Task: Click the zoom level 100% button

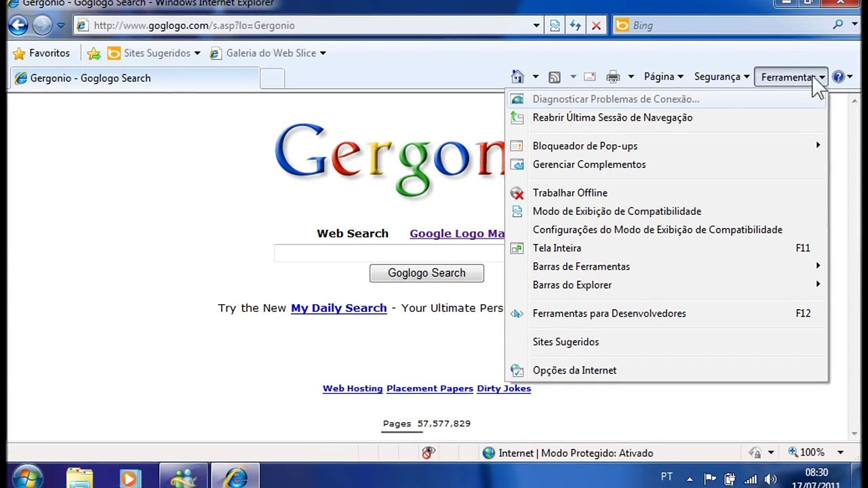Action: tap(806, 452)
